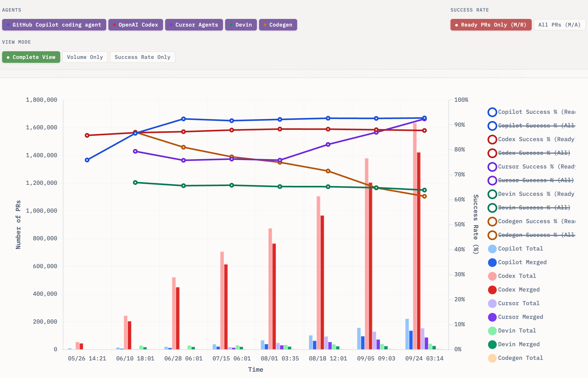The height and width of the screenshot is (378, 588).
Task: Click the Codex Success % (Ready) legend circle
Action: point(492,139)
